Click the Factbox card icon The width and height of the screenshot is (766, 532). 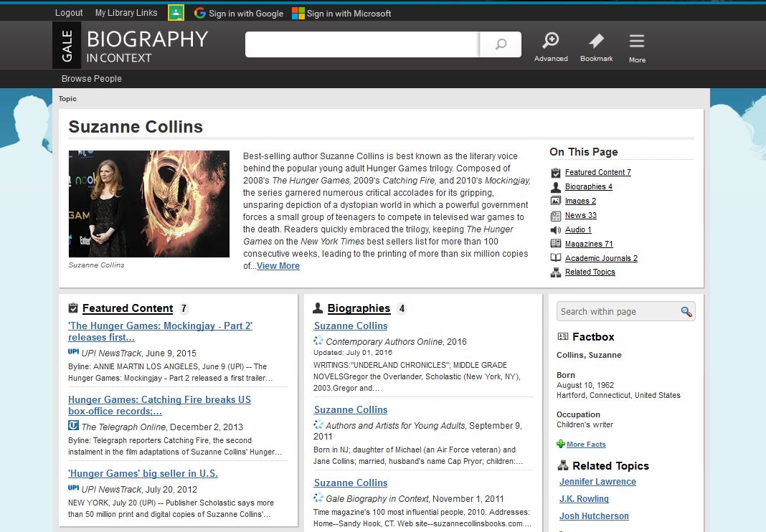(563, 336)
